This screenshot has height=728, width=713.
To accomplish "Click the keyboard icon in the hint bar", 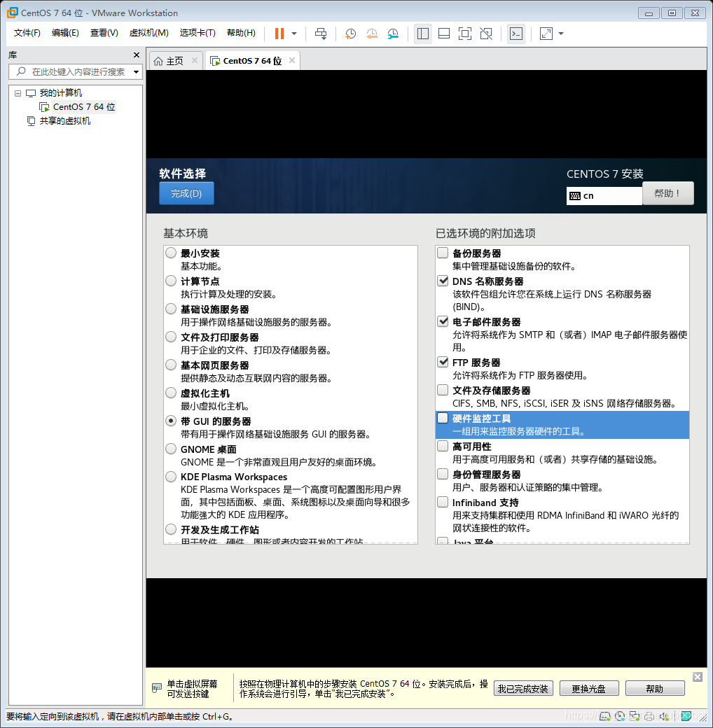I will point(157,688).
